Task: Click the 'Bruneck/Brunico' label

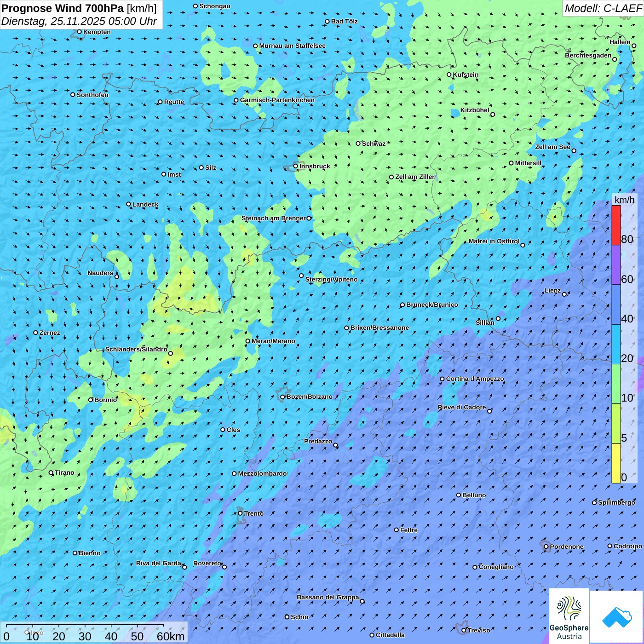Action: coord(432,305)
